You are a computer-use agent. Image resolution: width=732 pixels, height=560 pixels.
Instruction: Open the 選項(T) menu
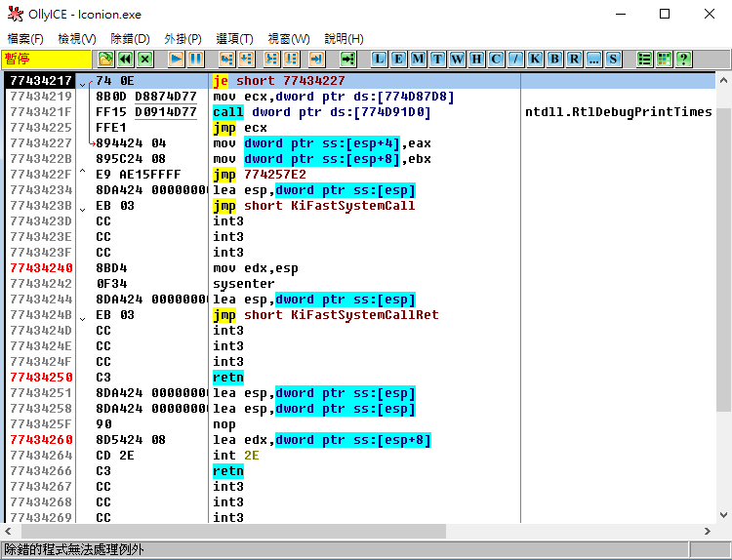click(235, 39)
